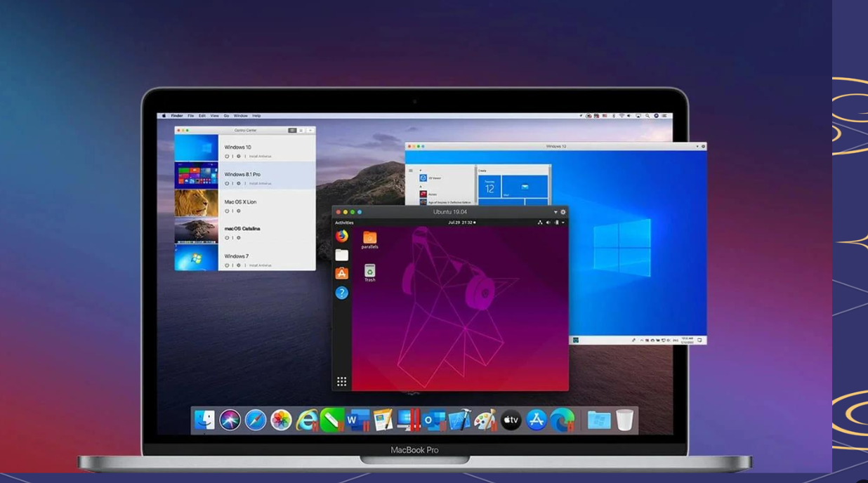The width and height of the screenshot is (868, 483).
Task: Open Windows 8.1 Pro gear settings
Action: pyautogui.click(x=239, y=183)
